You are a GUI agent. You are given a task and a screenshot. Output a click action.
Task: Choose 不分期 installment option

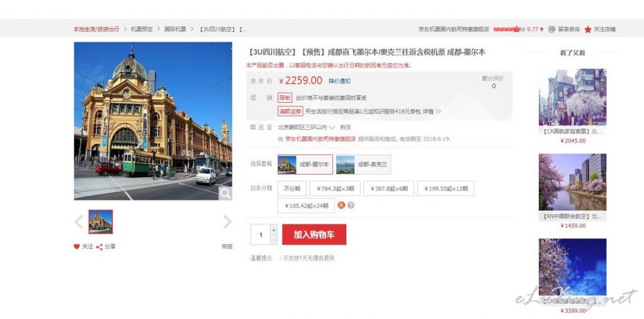click(292, 188)
